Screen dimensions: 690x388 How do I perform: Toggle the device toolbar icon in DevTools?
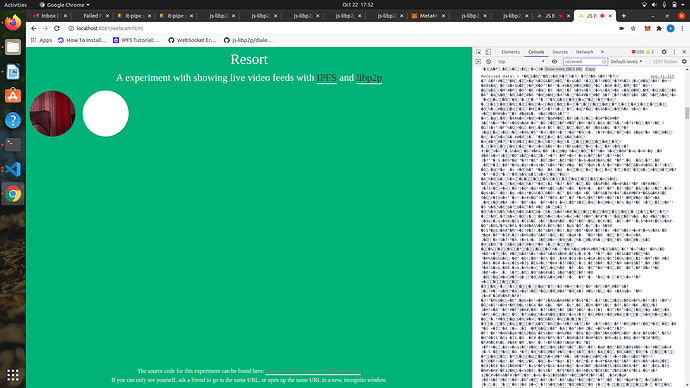coord(488,52)
